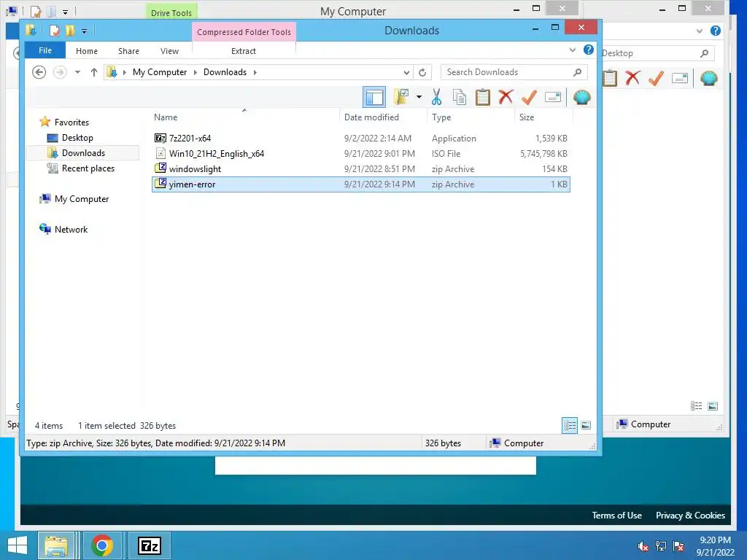Image resolution: width=747 pixels, height=560 pixels.
Task: Open the dropdown arrow beside folder options icon
Action: click(419, 97)
